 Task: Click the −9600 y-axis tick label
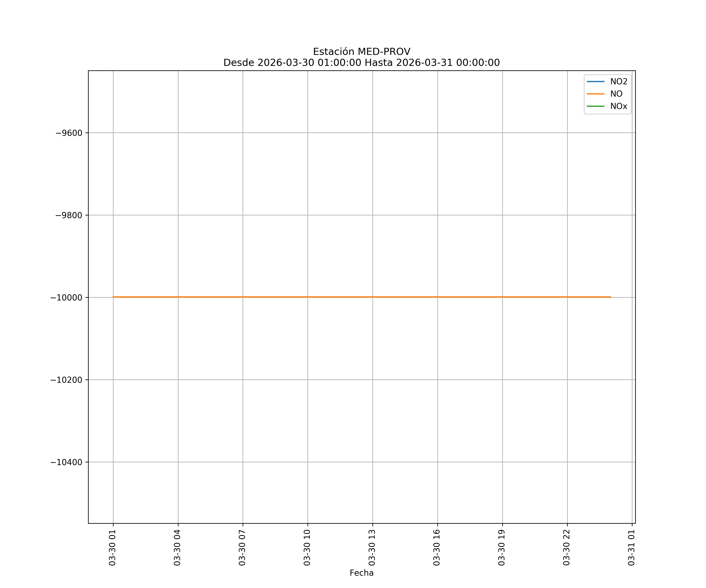[69, 133]
